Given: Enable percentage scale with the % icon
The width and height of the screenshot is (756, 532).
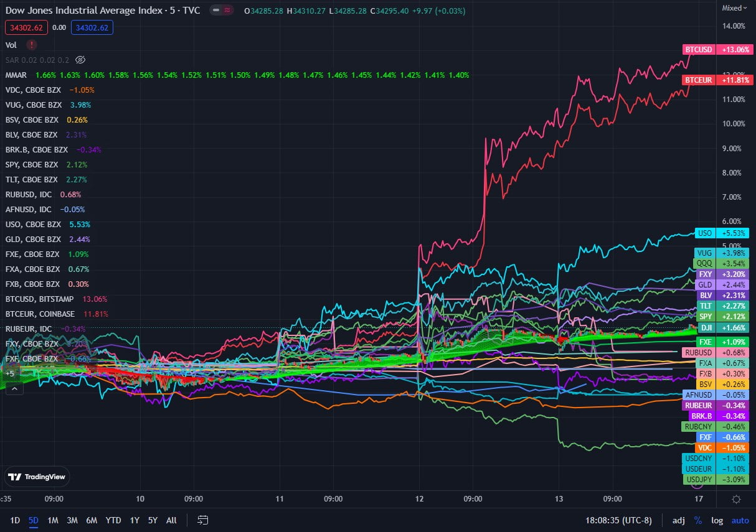Looking at the screenshot, I should 697,520.
